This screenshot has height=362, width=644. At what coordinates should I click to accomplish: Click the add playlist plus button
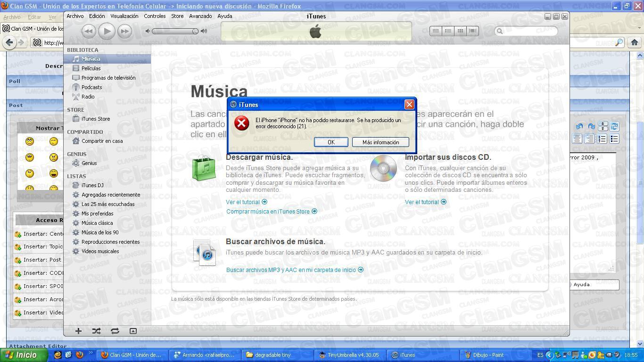pos(78,331)
